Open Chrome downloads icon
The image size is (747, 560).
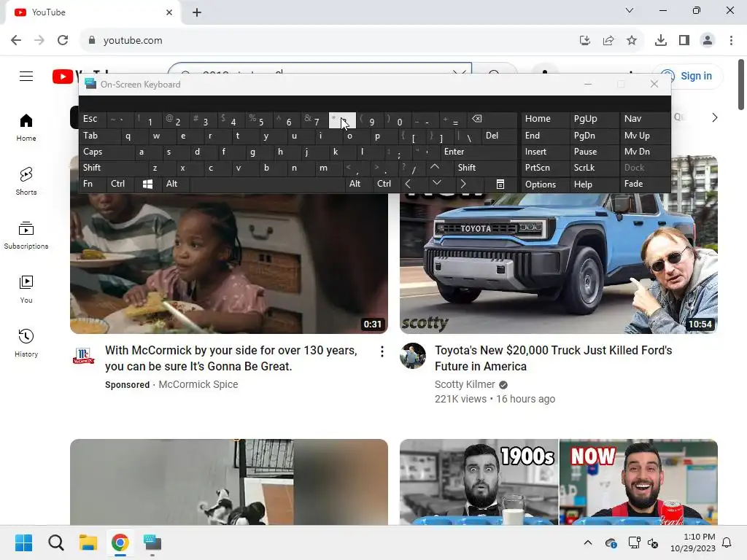(x=661, y=41)
